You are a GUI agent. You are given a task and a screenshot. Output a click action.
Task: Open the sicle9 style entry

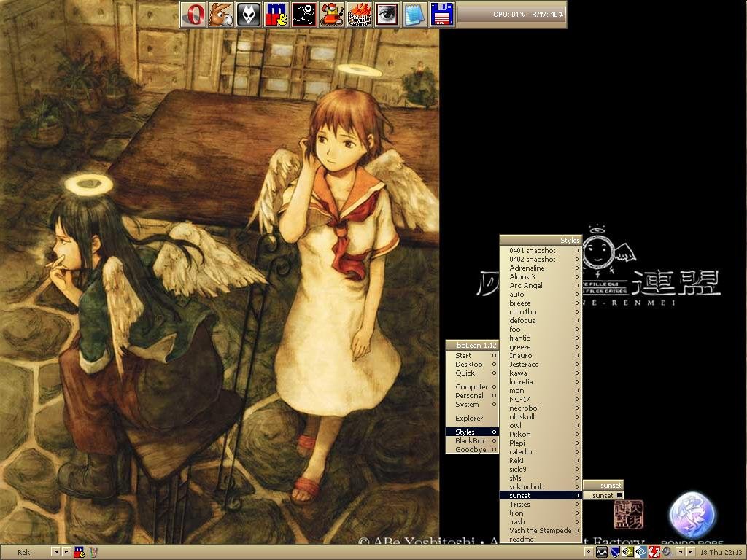(541, 469)
